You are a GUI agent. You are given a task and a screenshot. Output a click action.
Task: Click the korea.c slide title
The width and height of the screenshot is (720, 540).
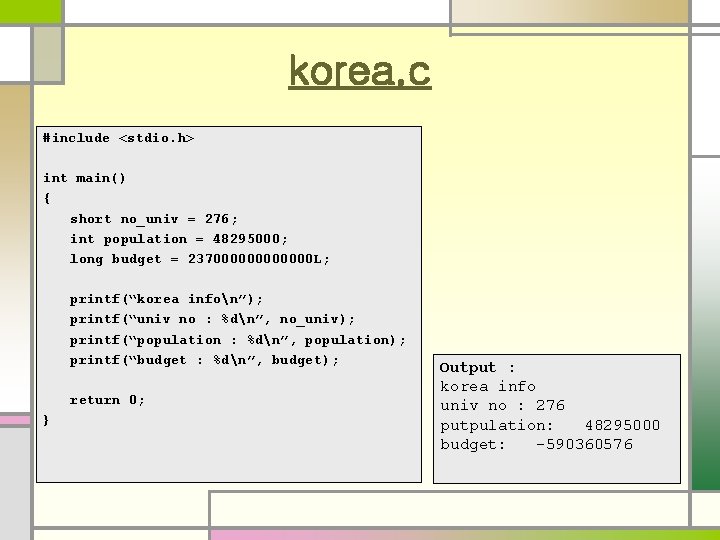pos(360,71)
